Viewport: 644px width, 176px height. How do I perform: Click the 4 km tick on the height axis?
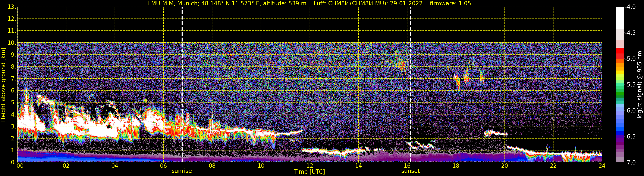pos(13,115)
